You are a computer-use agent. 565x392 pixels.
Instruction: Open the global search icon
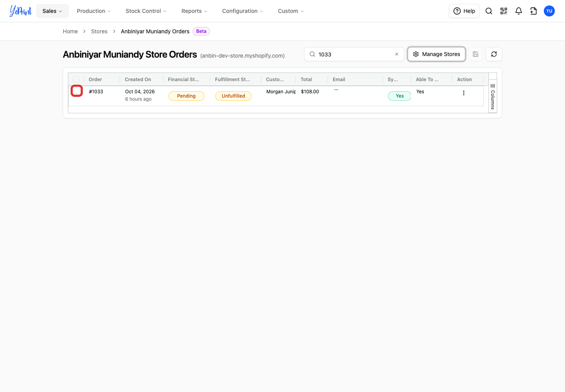click(489, 11)
